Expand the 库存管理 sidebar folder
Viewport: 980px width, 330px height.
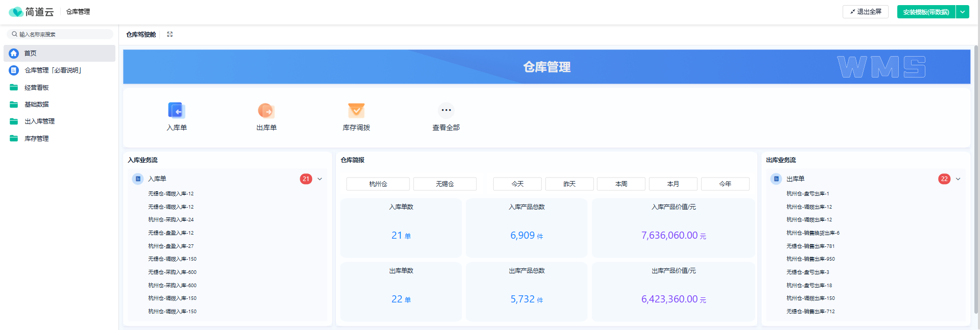[59, 138]
